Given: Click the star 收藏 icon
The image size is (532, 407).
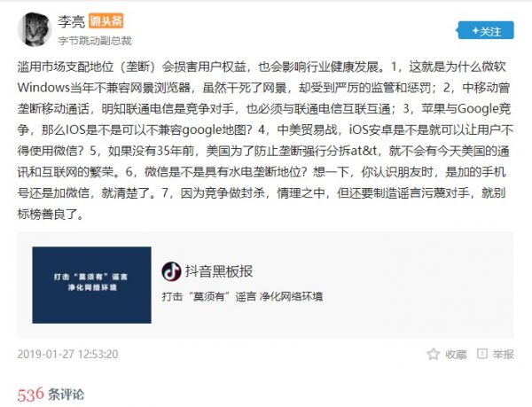Looking at the screenshot, I should tap(434, 354).
